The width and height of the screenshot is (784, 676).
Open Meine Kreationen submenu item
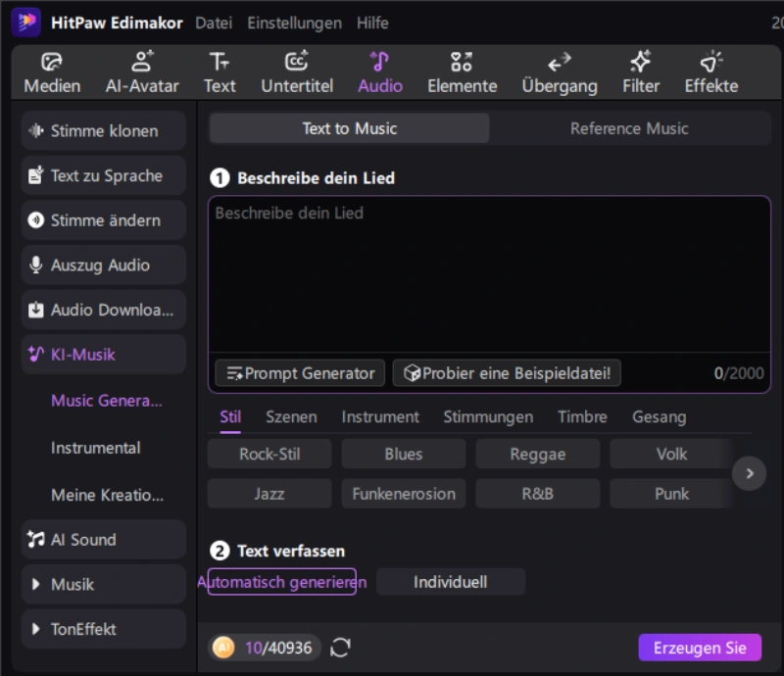(107, 495)
